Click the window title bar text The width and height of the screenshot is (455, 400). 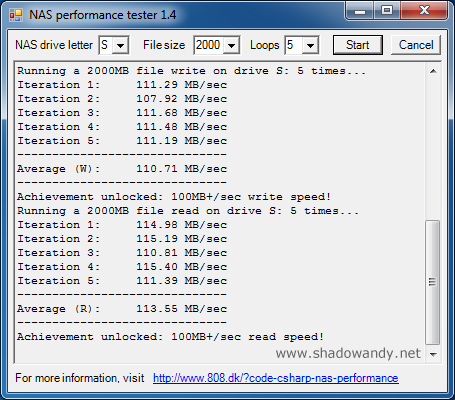pyautogui.click(x=102, y=15)
